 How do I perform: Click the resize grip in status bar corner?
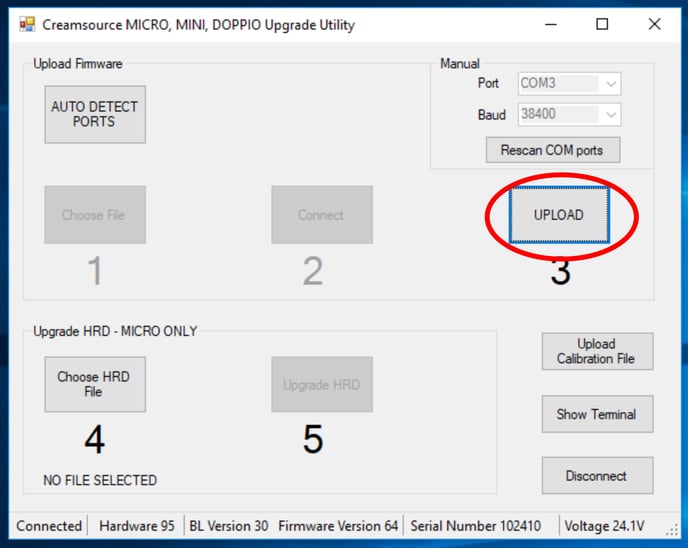tap(672, 530)
